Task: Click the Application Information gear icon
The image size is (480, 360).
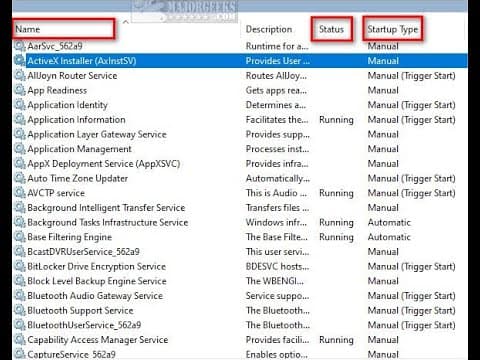Action: pos(20,119)
